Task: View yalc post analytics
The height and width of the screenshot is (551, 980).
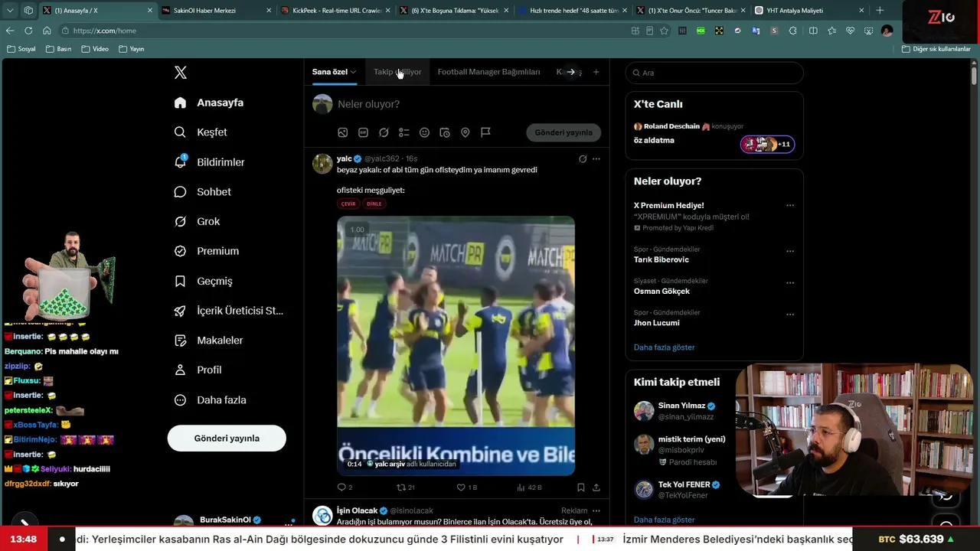Action: [x=529, y=487]
